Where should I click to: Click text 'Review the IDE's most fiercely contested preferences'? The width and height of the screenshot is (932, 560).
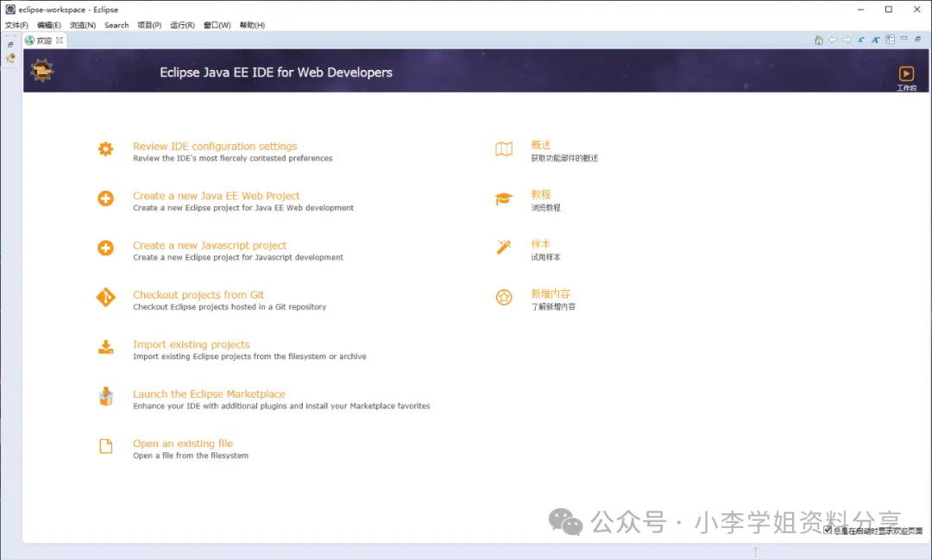click(232, 158)
